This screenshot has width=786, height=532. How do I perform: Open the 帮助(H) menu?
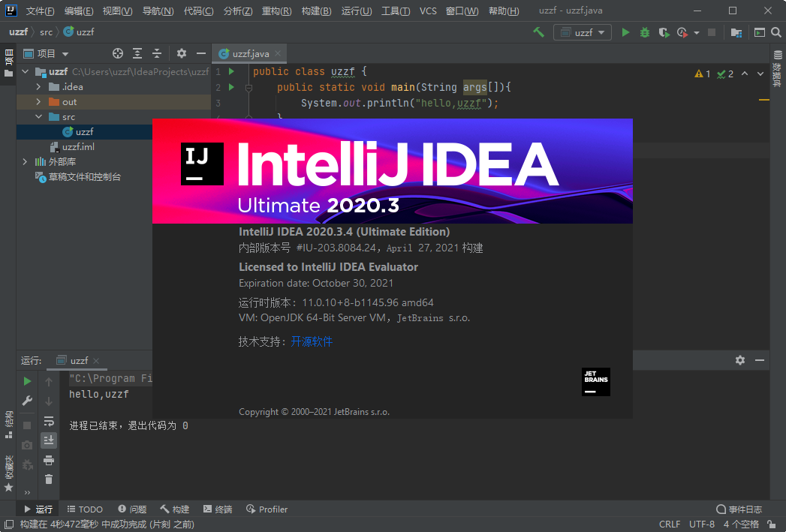click(x=504, y=11)
